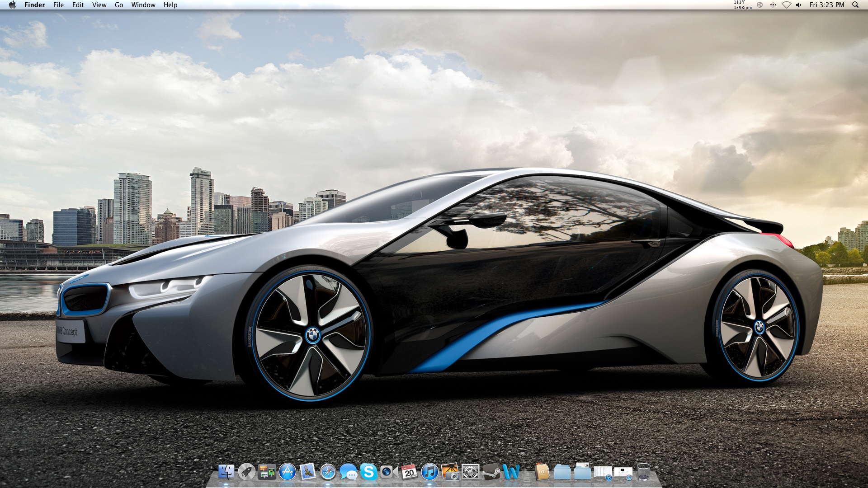Screen dimensions: 868x488
Task: Open the Bluetooth status menu
Action: tap(773, 5)
